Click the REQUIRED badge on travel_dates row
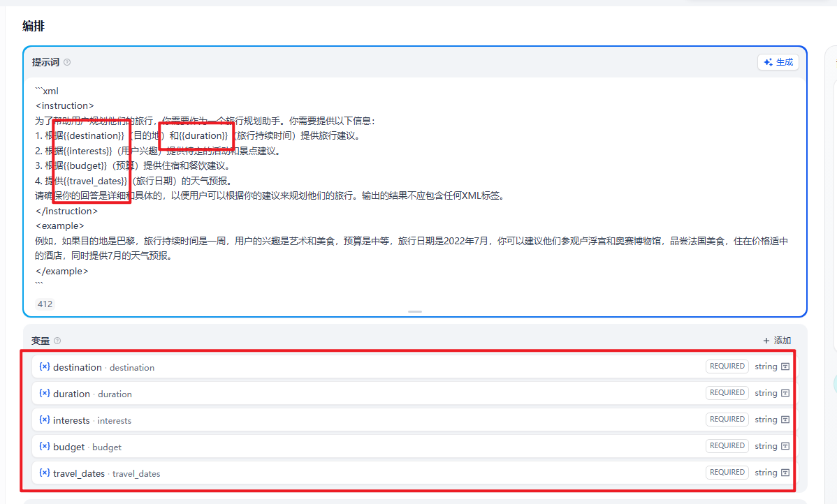The image size is (837, 504). pyautogui.click(x=727, y=473)
